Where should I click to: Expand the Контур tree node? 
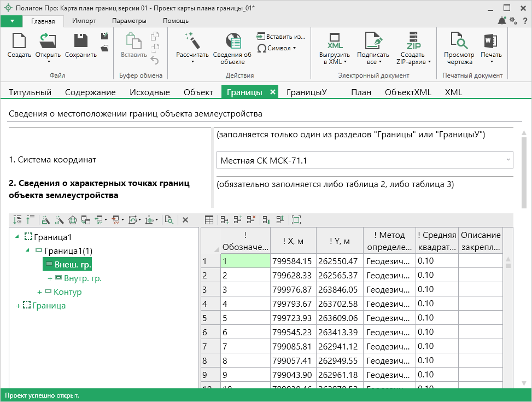point(39,292)
